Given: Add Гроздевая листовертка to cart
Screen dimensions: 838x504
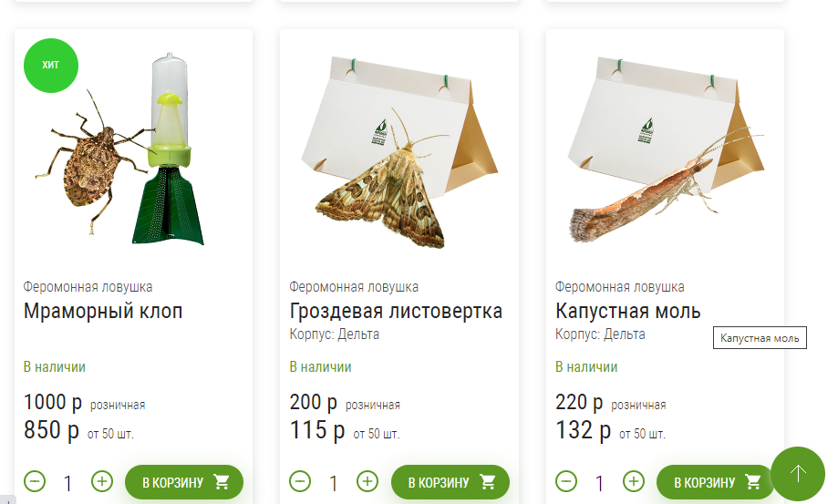Looking at the screenshot, I should 450,482.
